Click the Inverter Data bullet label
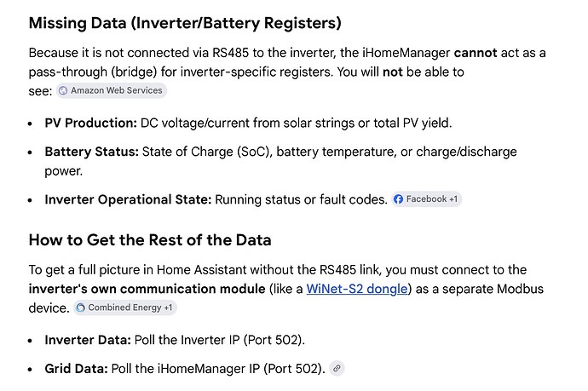The height and width of the screenshot is (391, 588). (88, 340)
